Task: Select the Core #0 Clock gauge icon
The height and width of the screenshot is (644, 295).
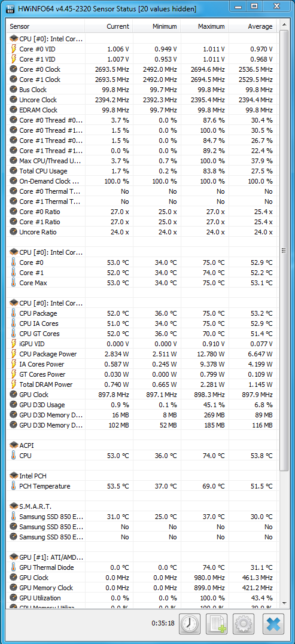Action: [x=14, y=69]
